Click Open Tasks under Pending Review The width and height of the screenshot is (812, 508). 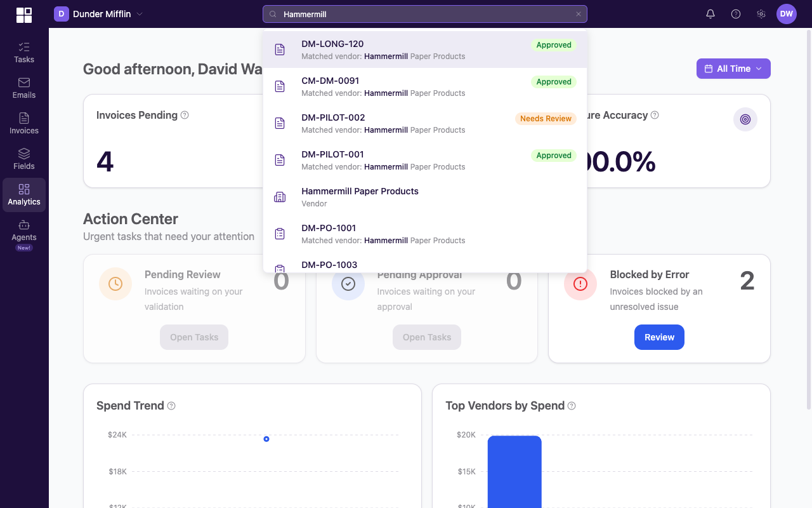point(194,337)
